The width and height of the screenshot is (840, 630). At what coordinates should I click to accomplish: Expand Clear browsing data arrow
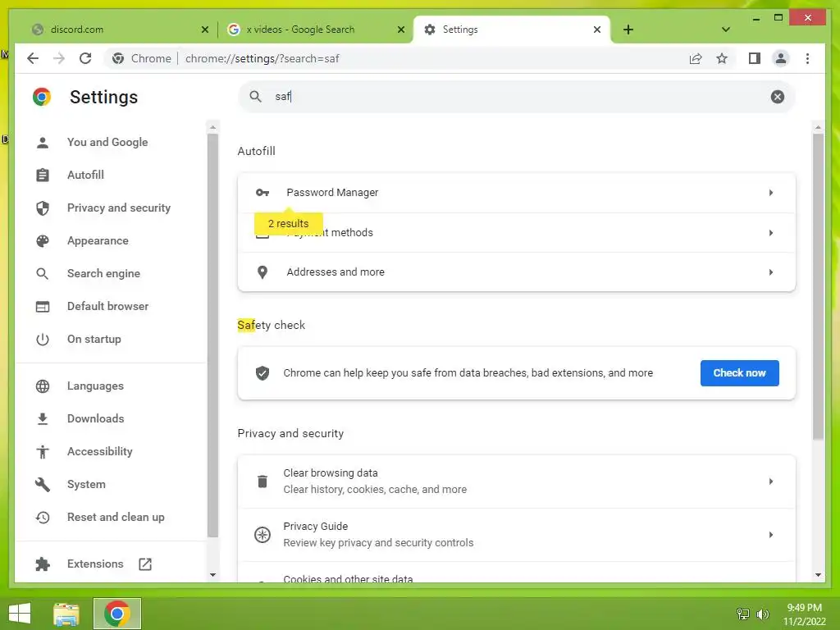771,481
